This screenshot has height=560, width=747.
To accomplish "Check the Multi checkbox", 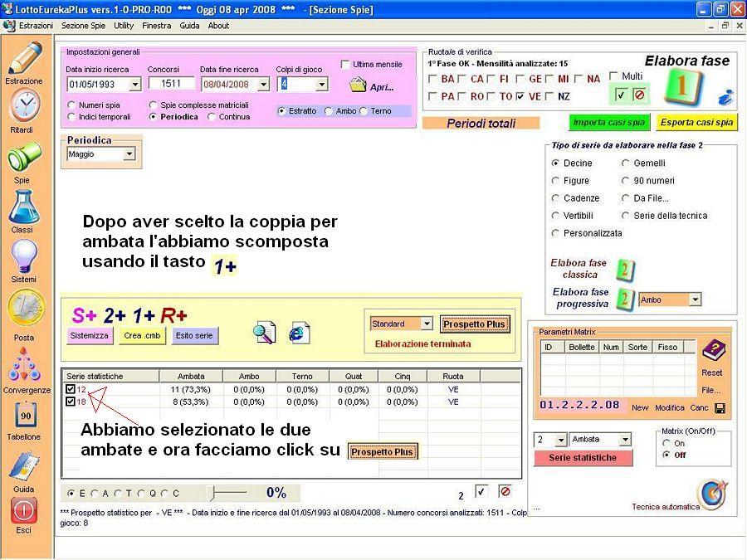I will point(613,75).
